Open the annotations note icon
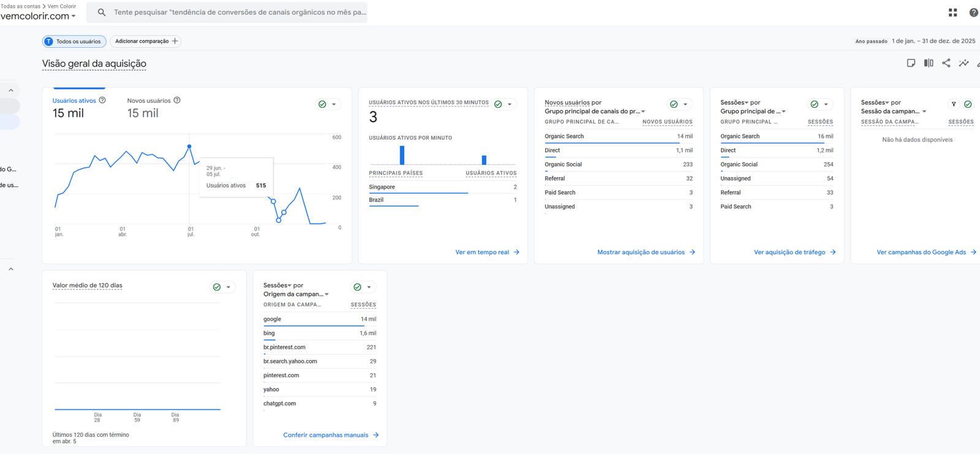The width and height of the screenshot is (980, 454). pyautogui.click(x=911, y=63)
